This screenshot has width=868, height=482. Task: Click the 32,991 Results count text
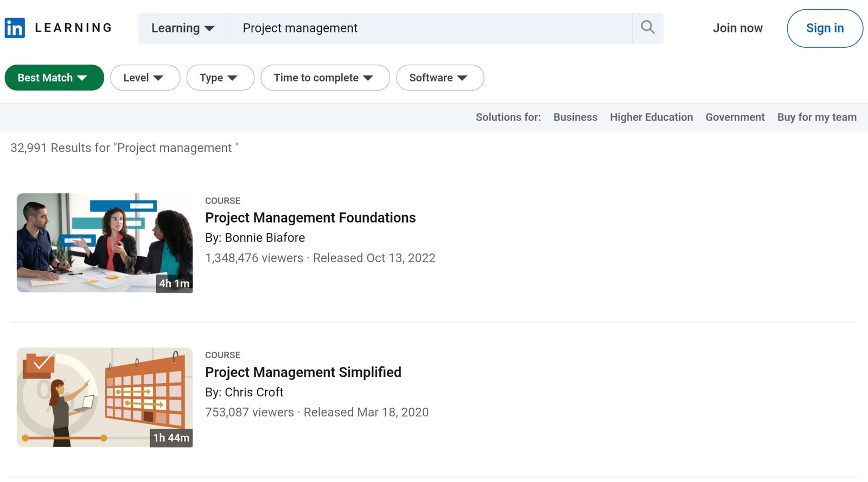click(x=124, y=148)
